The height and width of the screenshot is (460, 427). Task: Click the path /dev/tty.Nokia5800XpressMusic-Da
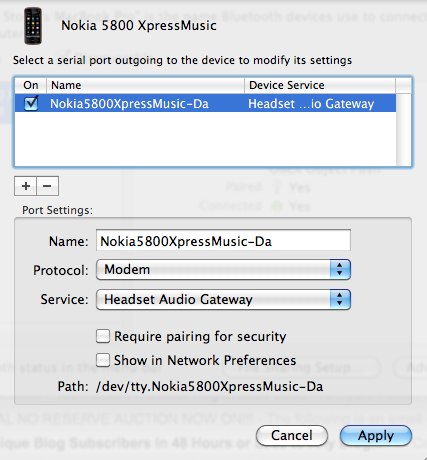pos(209,387)
